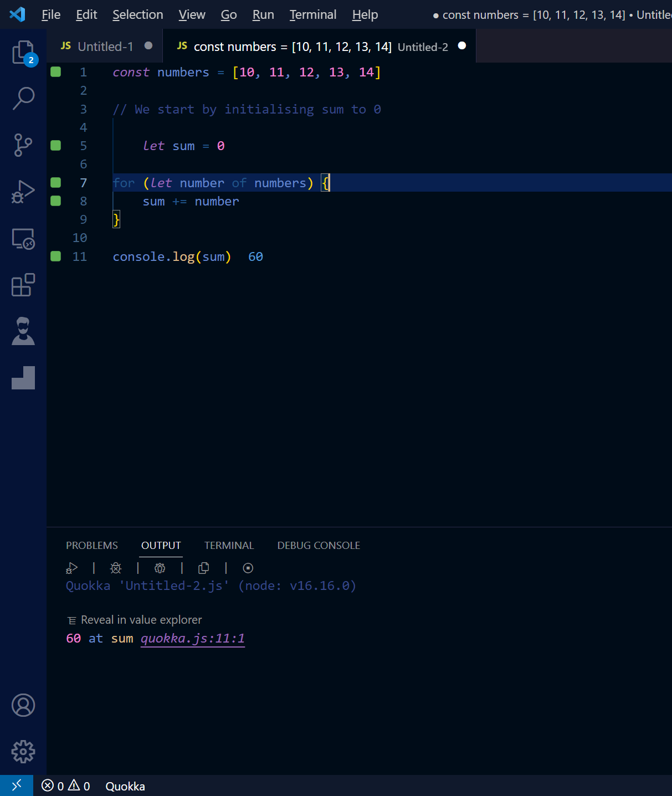Click the numbers array declaration on line 1

click(x=247, y=72)
